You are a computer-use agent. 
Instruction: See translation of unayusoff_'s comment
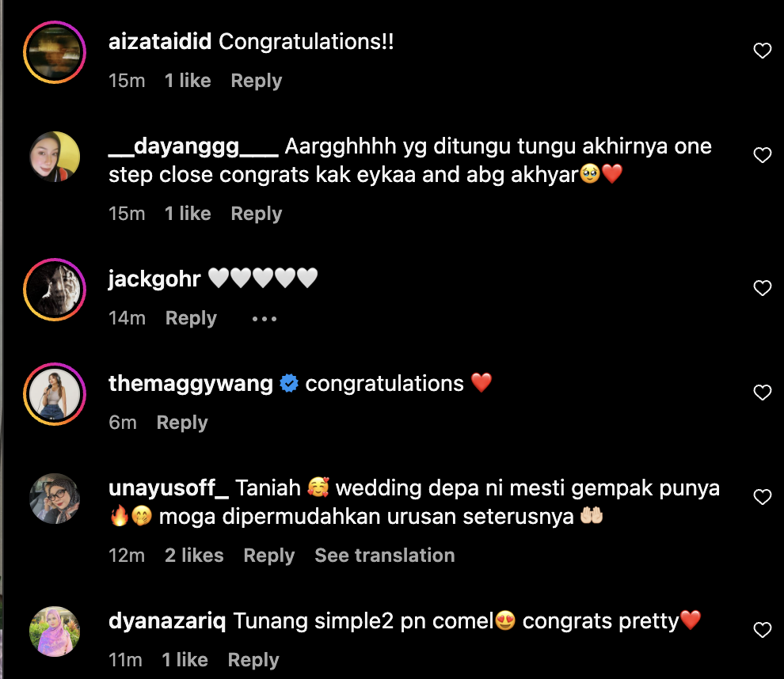point(385,555)
